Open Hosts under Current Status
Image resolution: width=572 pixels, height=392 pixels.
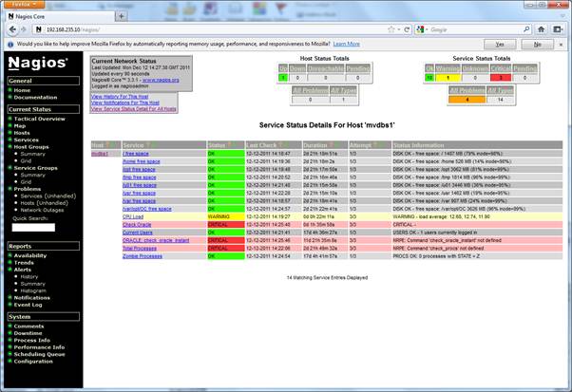point(22,133)
